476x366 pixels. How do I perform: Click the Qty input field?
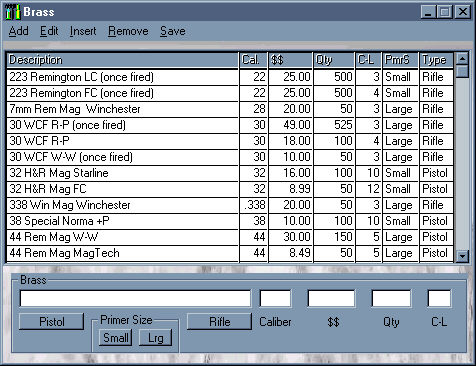point(391,298)
